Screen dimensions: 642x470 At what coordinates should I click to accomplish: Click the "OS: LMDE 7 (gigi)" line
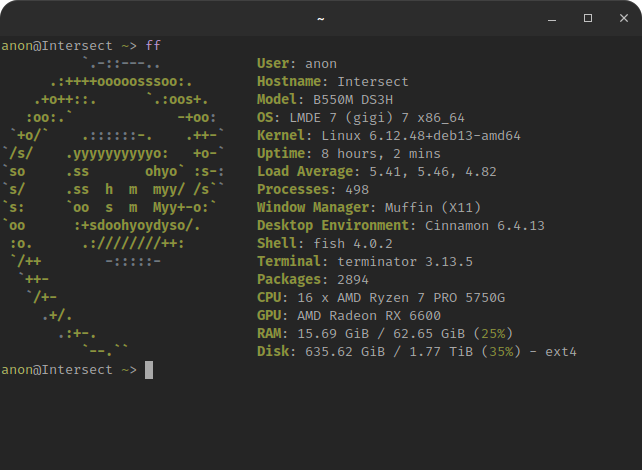point(325,118)
